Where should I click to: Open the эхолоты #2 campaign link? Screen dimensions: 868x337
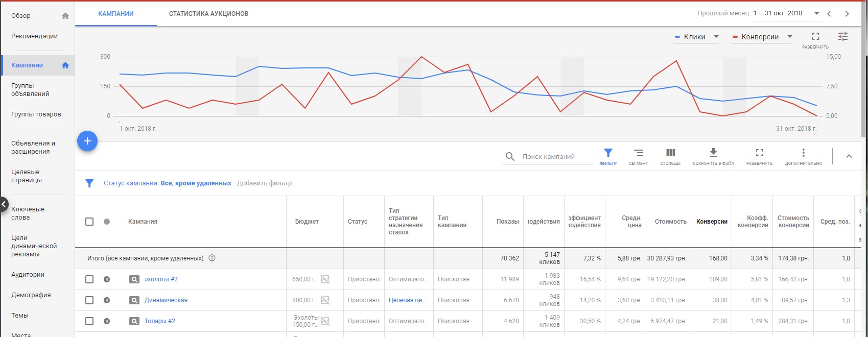(161, 279)
